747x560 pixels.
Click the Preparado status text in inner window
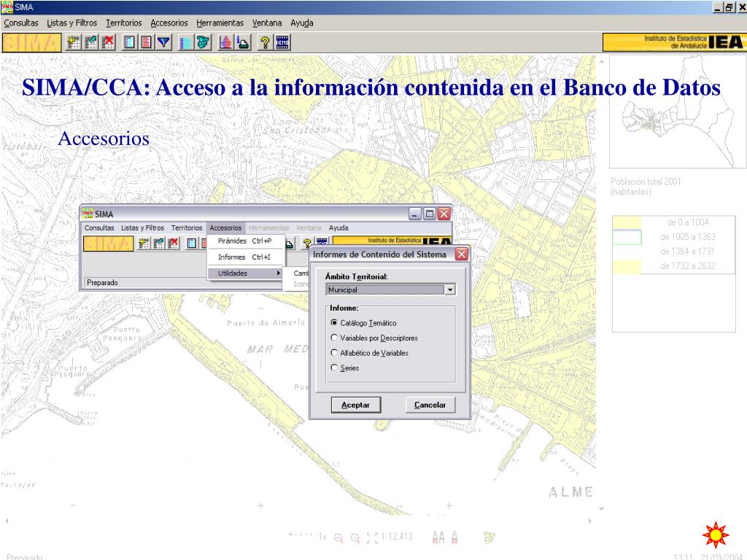(x=102, y=282)
